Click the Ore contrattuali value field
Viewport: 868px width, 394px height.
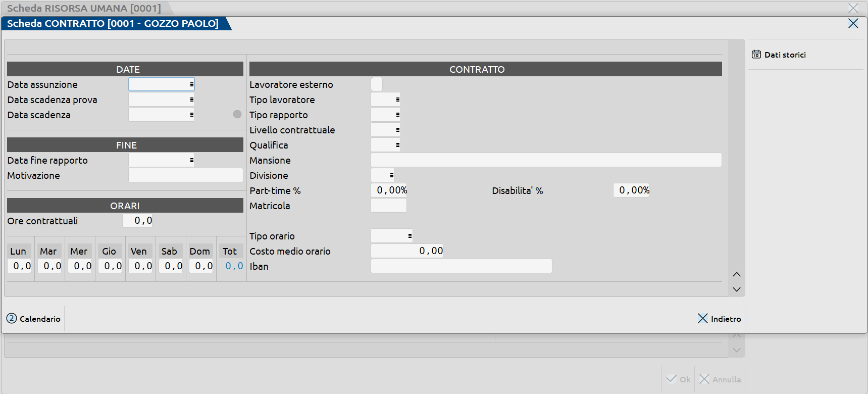click(138, 221)
